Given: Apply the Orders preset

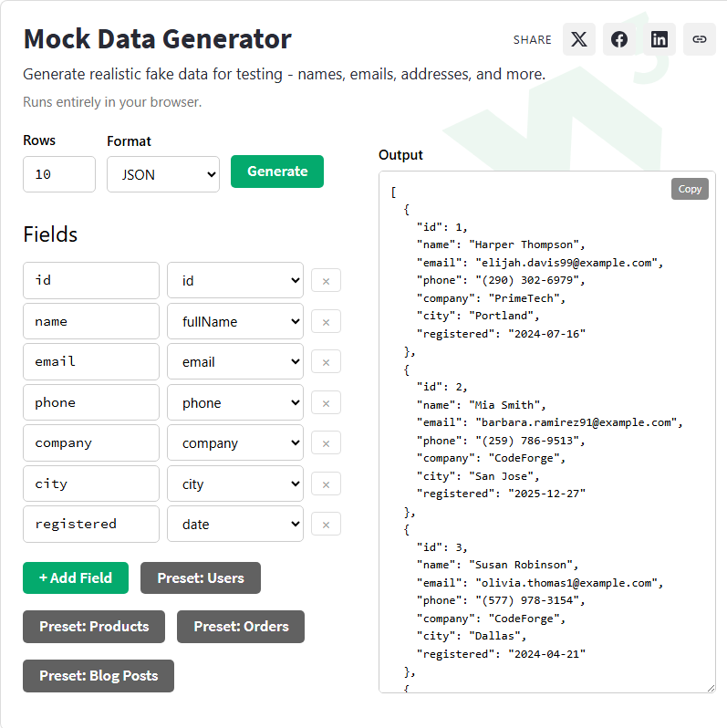Looking at the screenshot, I should pos(241,627).
